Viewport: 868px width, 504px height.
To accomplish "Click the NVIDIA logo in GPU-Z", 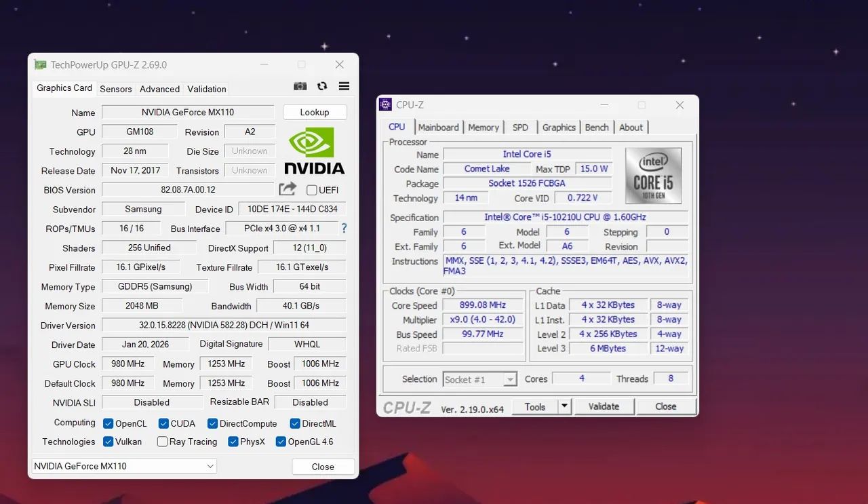I will coord(314,151).
